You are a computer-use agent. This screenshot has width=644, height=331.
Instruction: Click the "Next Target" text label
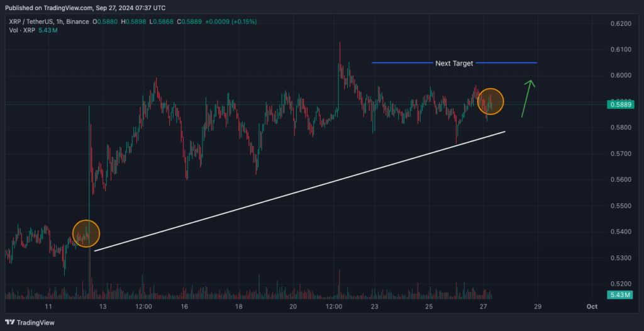tap(454, 64)
